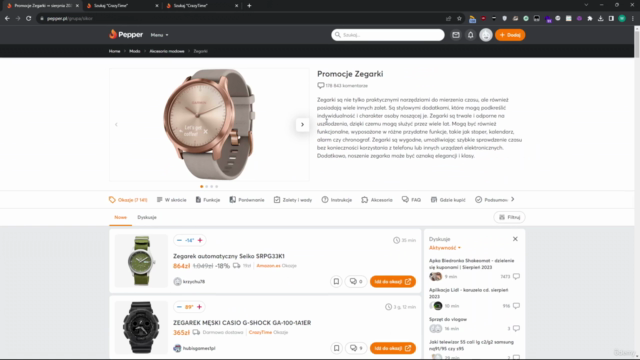Vote up the Seiko deal
Image resolution: width=640 pixels, height=360 pixels.
200,240
